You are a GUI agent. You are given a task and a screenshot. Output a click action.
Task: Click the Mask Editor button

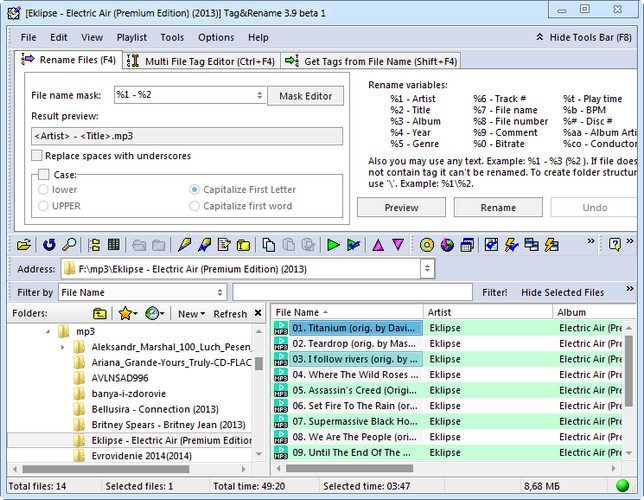(306, 96)
